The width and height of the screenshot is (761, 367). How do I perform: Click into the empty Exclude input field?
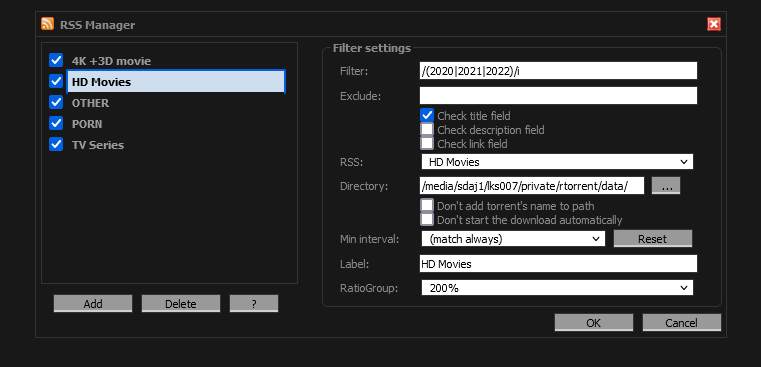[x=558, y=96]
